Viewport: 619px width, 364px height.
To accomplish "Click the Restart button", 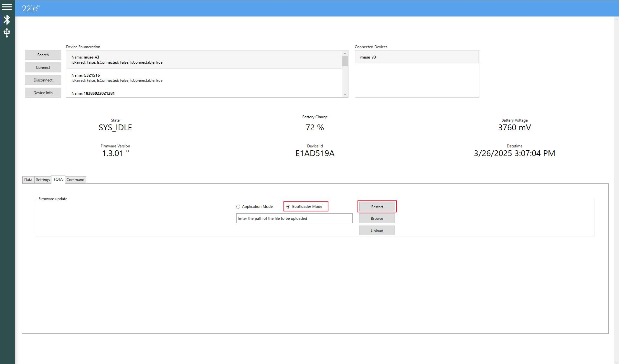I will tap(377, 207).
